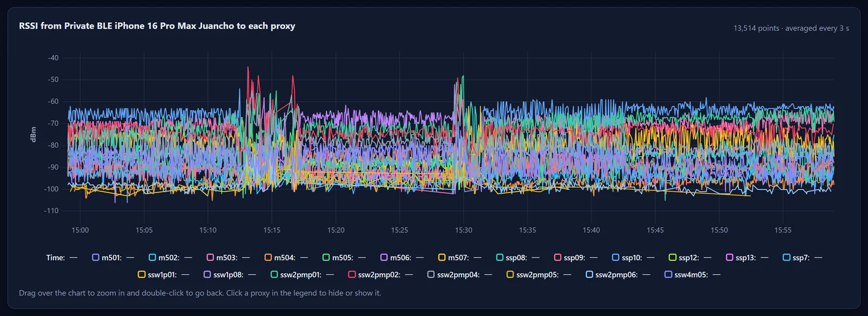Click the 15:05 x-axis tick label

click(144, 230)
